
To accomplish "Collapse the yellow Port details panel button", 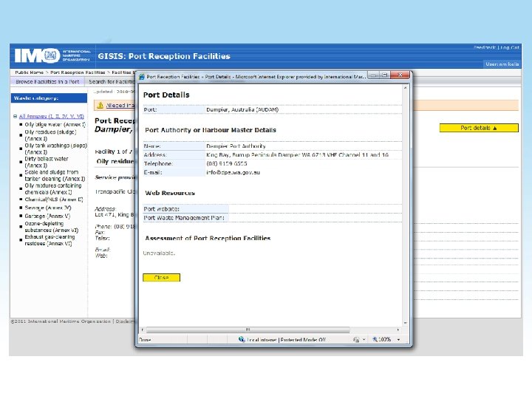I will tap(479, 128).
